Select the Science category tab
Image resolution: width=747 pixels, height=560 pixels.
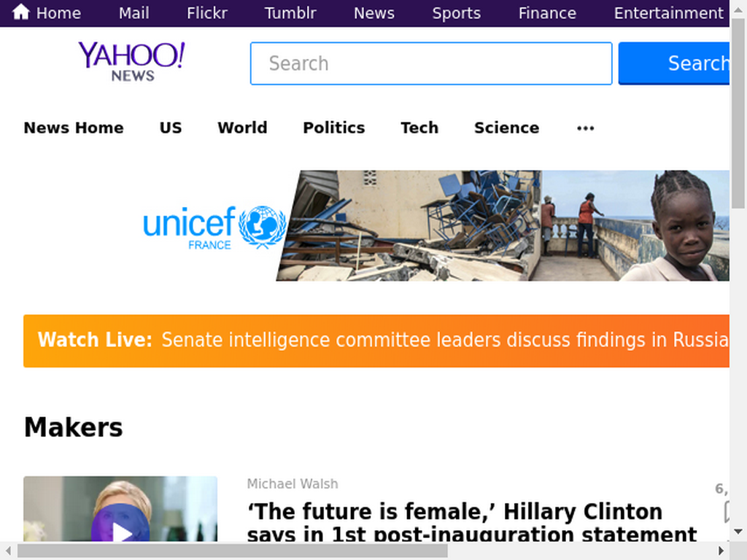click(x=506, y=128)
